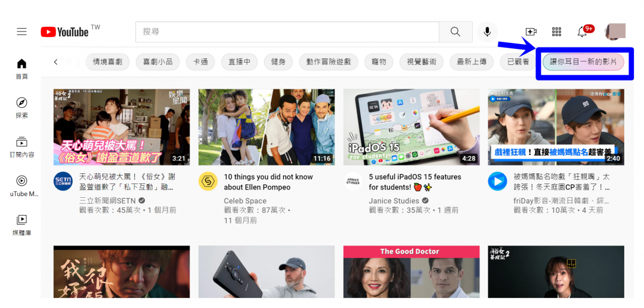
Task: Start voice search with microphone icon
Action: point(487,32)
